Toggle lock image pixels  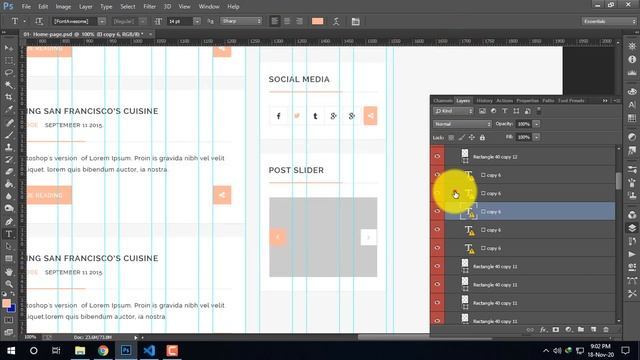461,138
